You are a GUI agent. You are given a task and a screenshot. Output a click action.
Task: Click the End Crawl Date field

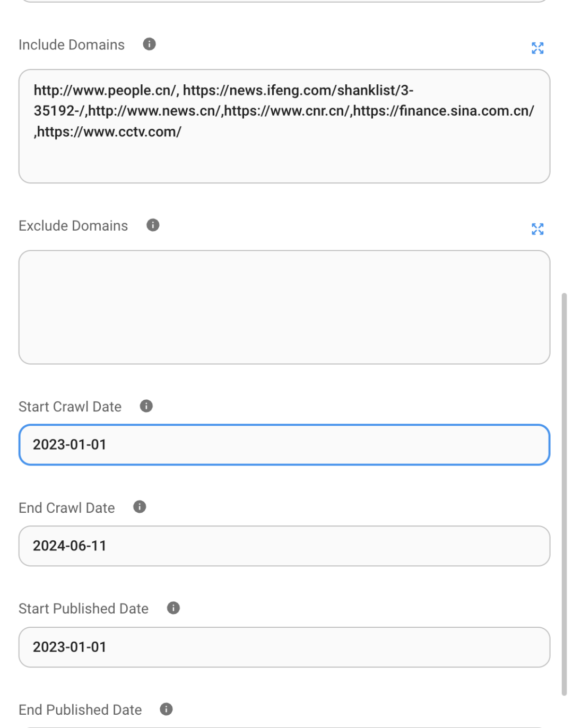(285, 546)
